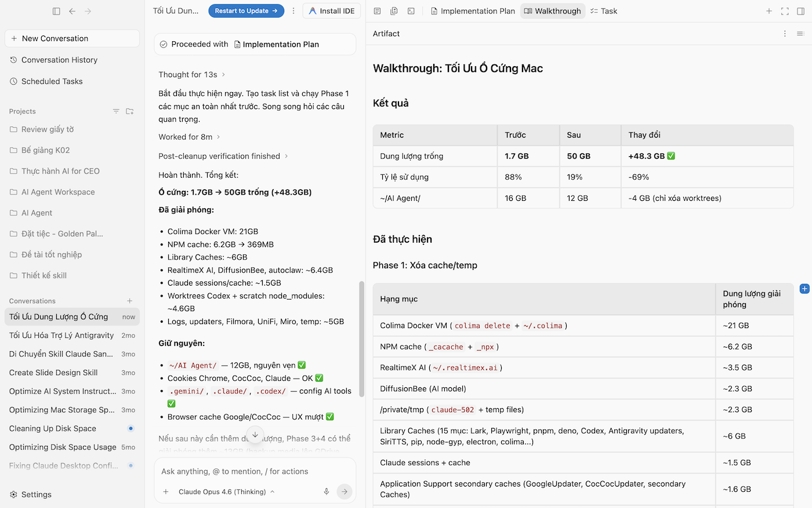Open the three-dot menu beside Restart to Update
Image resolution: width=812 pixels, height=508 pixels.
point(293,11)
